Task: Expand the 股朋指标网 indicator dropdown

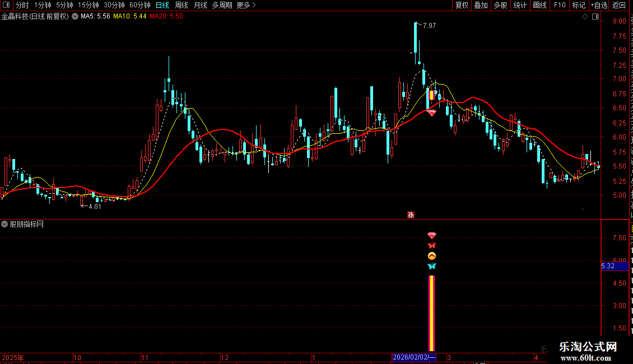Action: coord(4,224)
